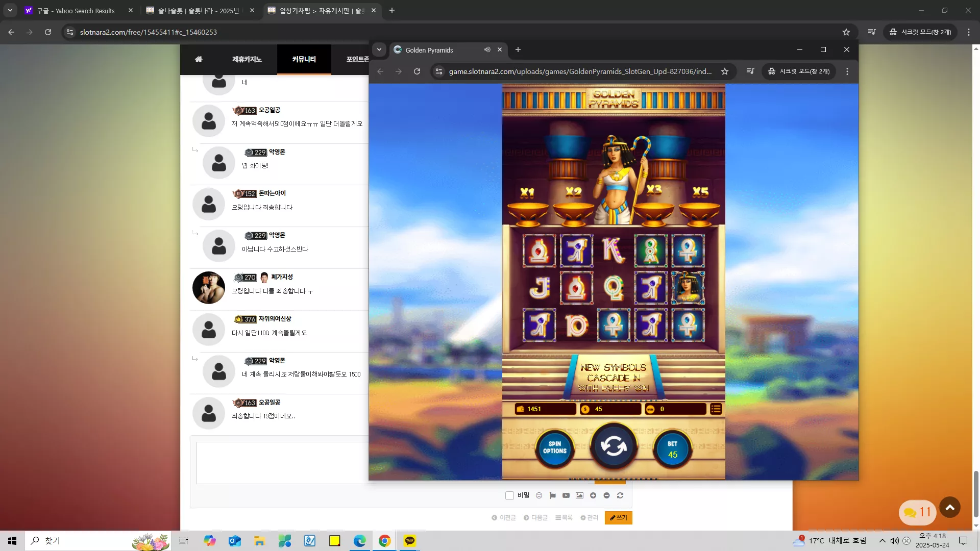980x551 pixels.
Task: Open media controls in the game window
Action: (750, 71)
